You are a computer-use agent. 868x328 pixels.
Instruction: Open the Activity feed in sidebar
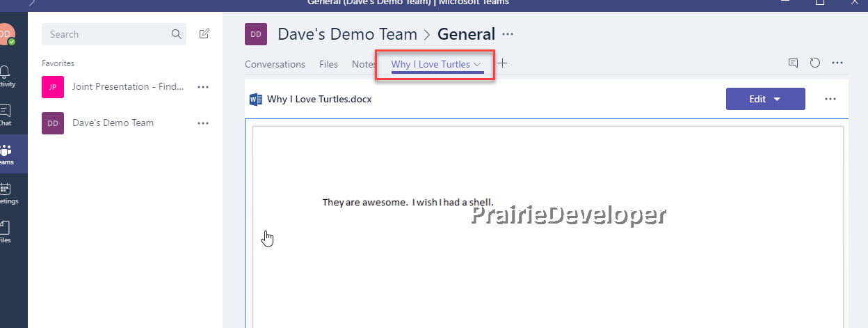coord(7,77)
